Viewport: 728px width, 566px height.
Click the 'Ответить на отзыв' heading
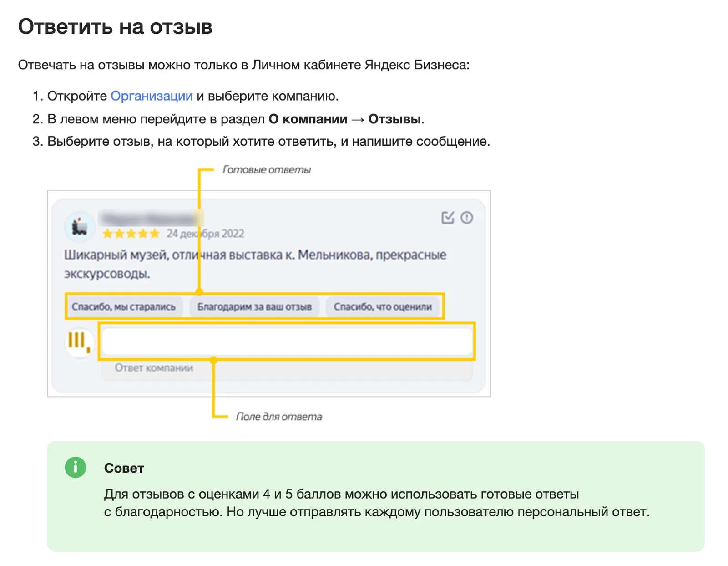(x=115, y=27)
